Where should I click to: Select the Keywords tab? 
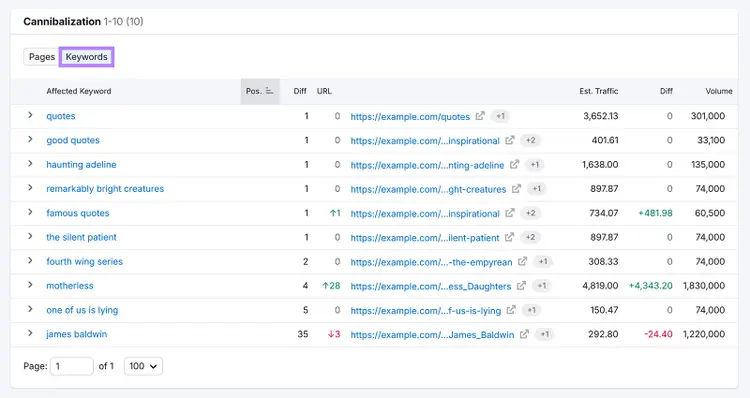point(87,57)
